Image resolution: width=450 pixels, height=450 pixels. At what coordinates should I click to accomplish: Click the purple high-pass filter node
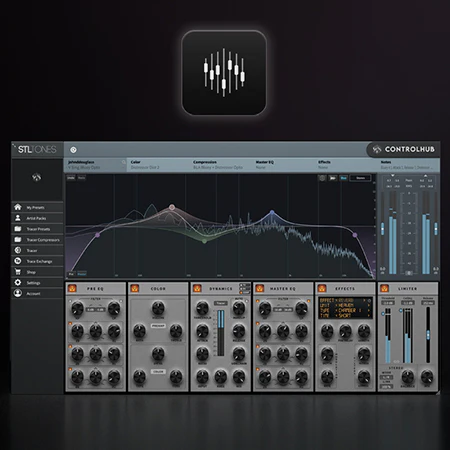[97, 235]
